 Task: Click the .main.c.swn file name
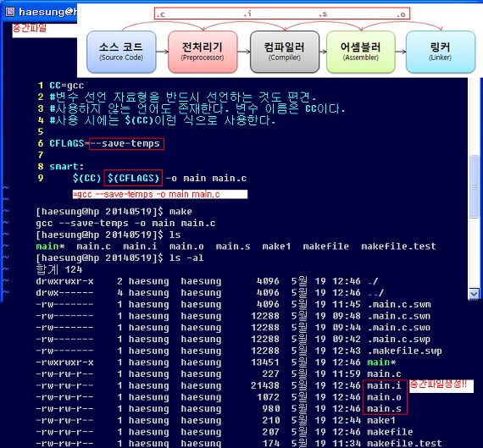click(398, 316)
